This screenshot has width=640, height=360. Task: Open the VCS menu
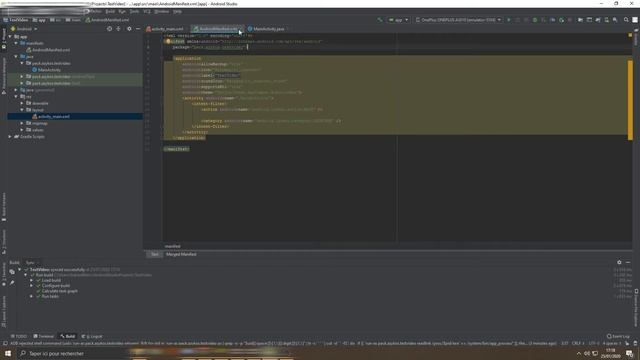pyautogui.click(x=147, y=11)
